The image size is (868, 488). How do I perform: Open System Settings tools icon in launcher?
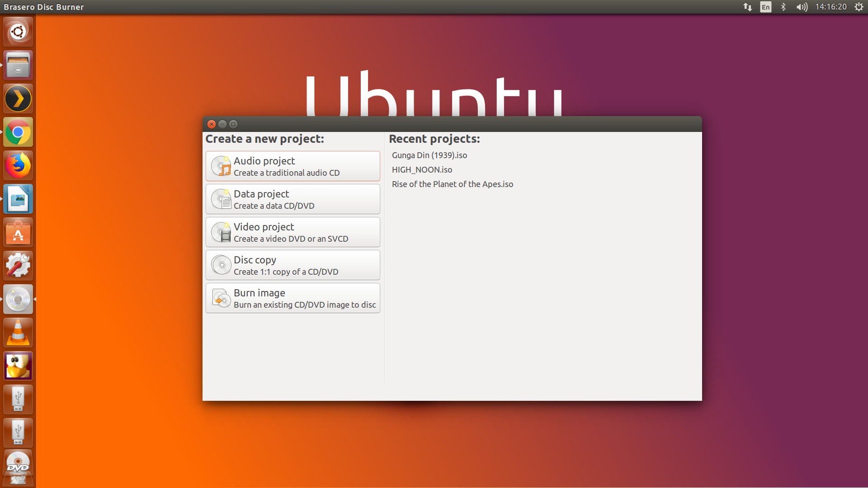18,266
